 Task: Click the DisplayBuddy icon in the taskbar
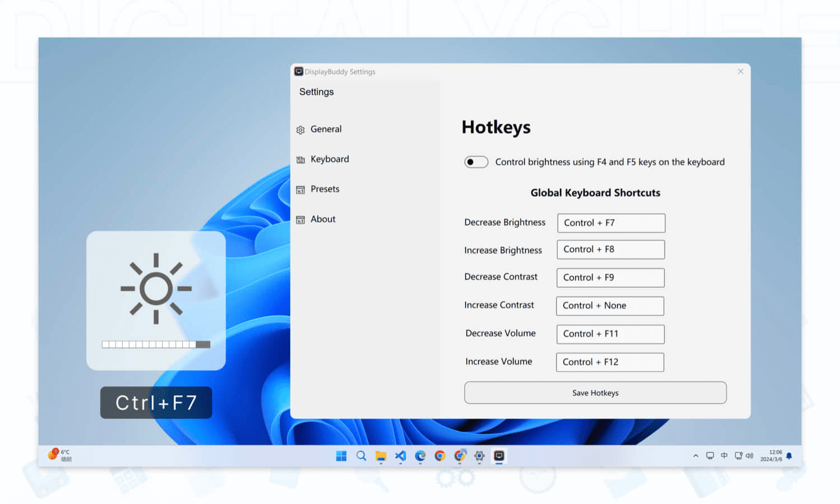pyautogui.click(x=499, y=456)
